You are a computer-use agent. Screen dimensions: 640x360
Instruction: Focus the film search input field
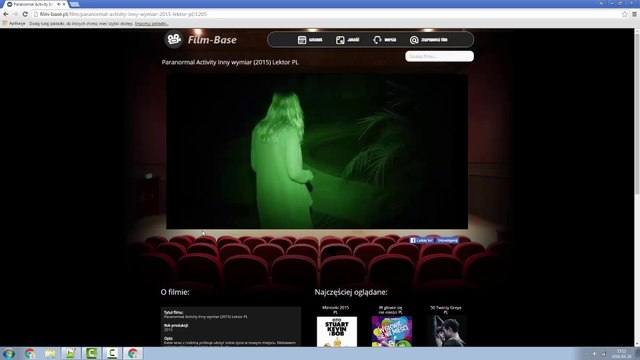440,56
